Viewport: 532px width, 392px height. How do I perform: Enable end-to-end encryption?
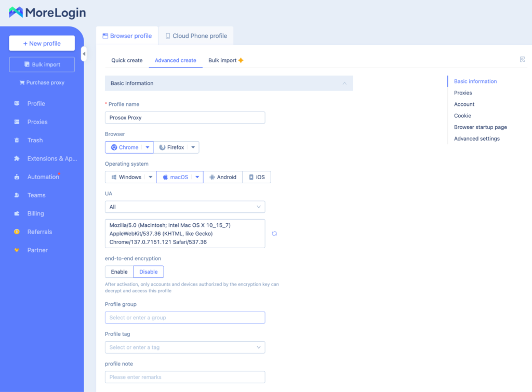point(118,272)
